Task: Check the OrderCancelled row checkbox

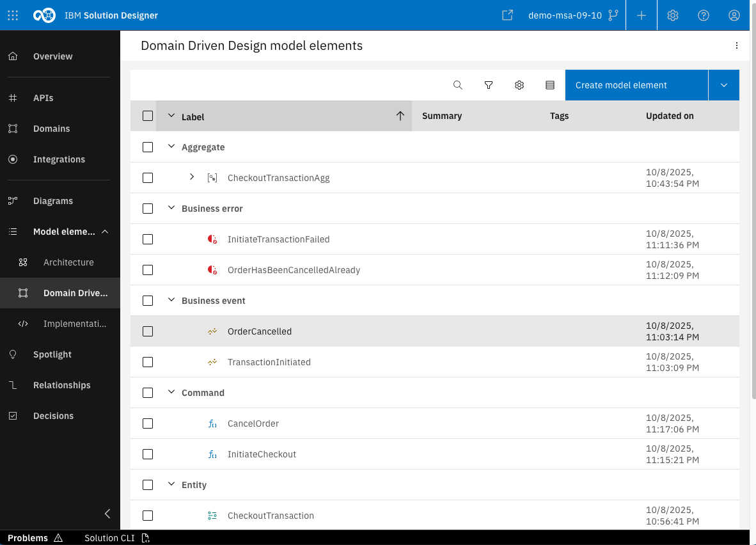Action: 148,331
